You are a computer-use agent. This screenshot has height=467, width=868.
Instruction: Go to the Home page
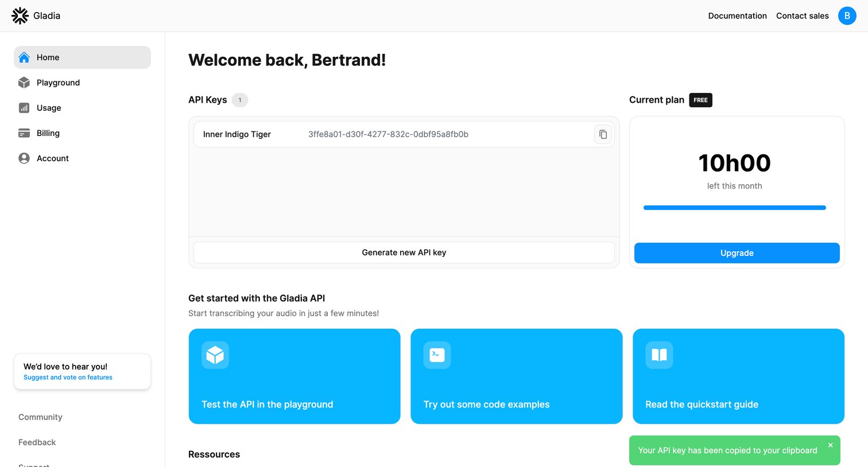pos(83,57)
